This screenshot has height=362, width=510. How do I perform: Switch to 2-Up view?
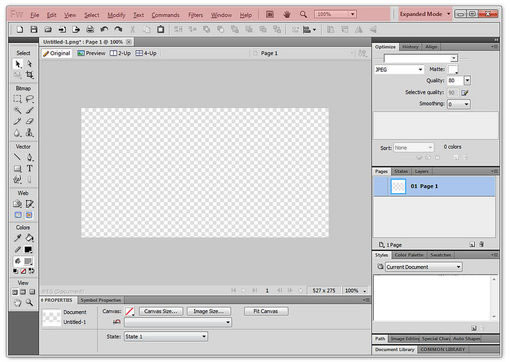120,53
